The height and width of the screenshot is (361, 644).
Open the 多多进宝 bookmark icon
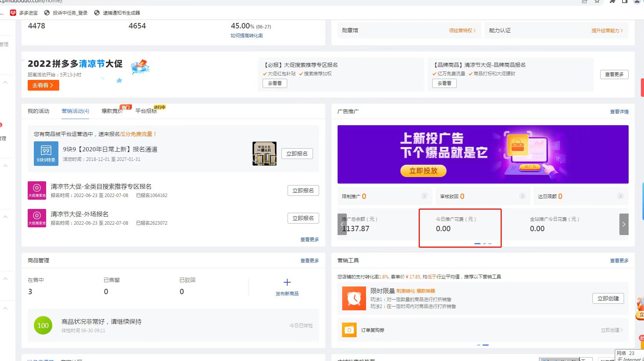click(13, 13)
